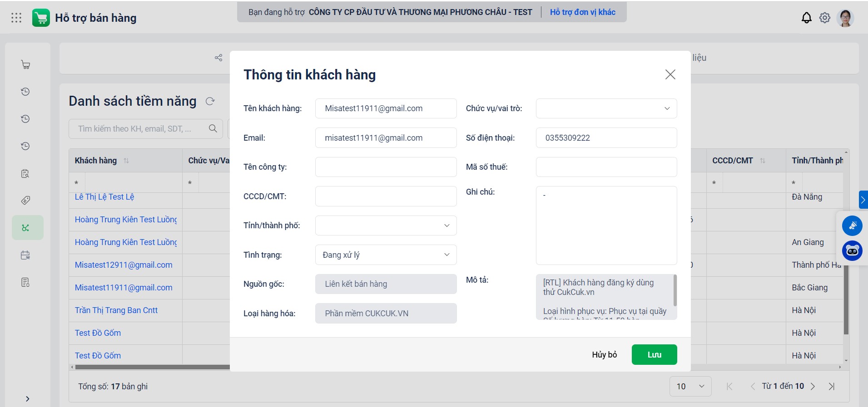Open the app launcher grid icon
The width and height of the screenshot is (868, 407).
tap(16, 18)
